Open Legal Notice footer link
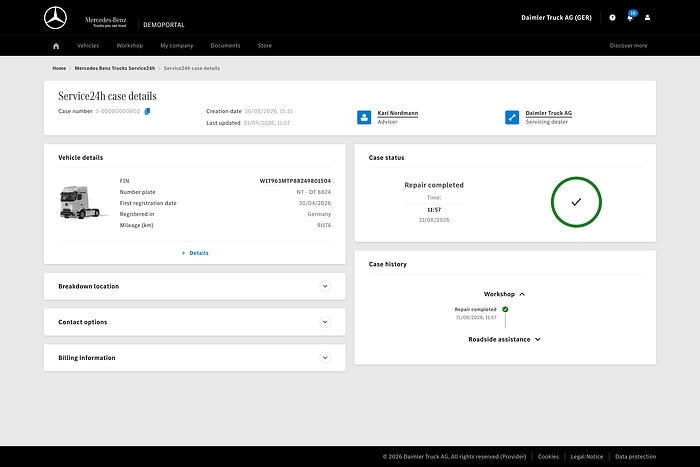Viewport: 700px width, 467px height. [x=587, y=456]
